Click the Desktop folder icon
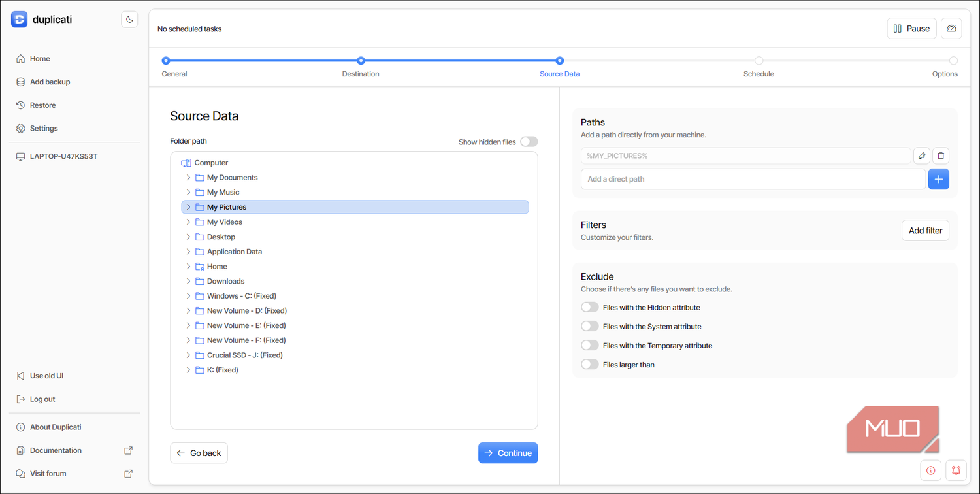This screenshot has height=494, width=980. pyautogui.click(x=200, y=237)
